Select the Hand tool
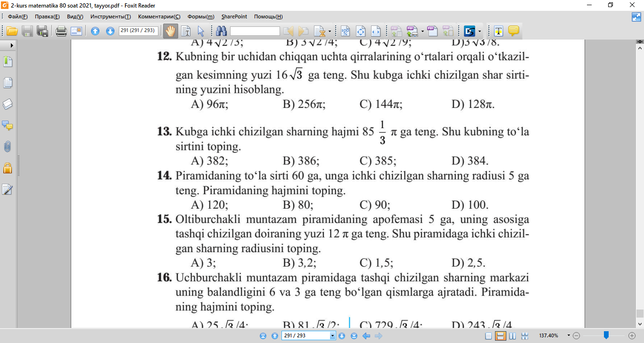The height and width of the screenshot is (343, 644). point(170,32)
